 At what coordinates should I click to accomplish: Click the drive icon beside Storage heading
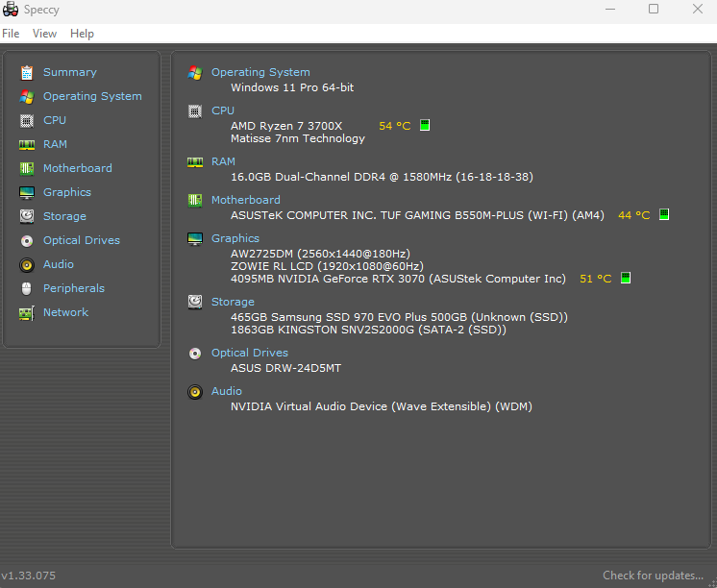point(195,302)
